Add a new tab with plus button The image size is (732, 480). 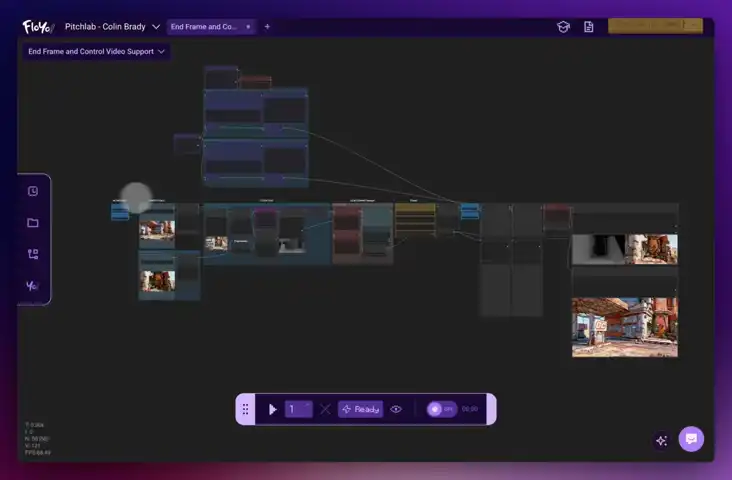click(x=267, y=27)
